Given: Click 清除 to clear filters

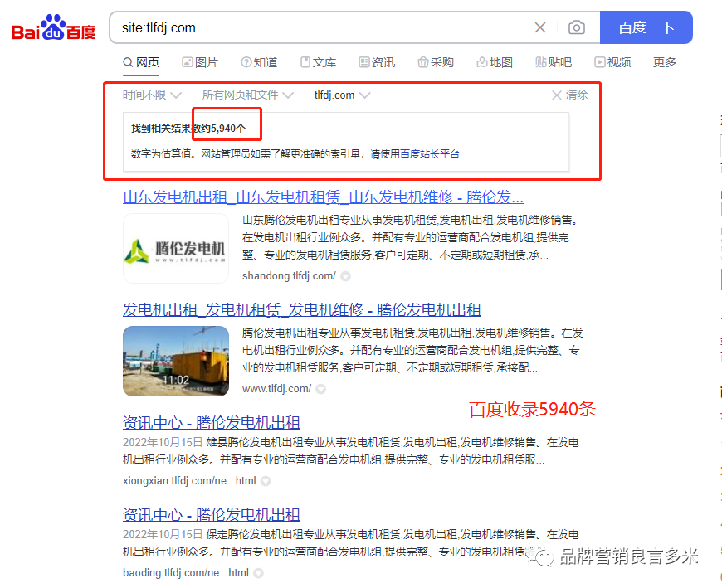Looking at the screenshot, I should point(570,95).
